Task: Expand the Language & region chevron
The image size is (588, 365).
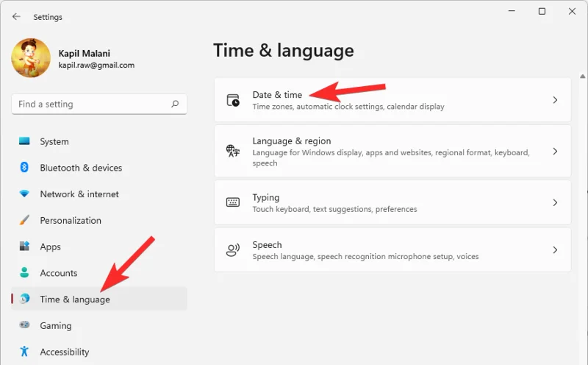Action: pyautogui.click(x=555, y=152)
